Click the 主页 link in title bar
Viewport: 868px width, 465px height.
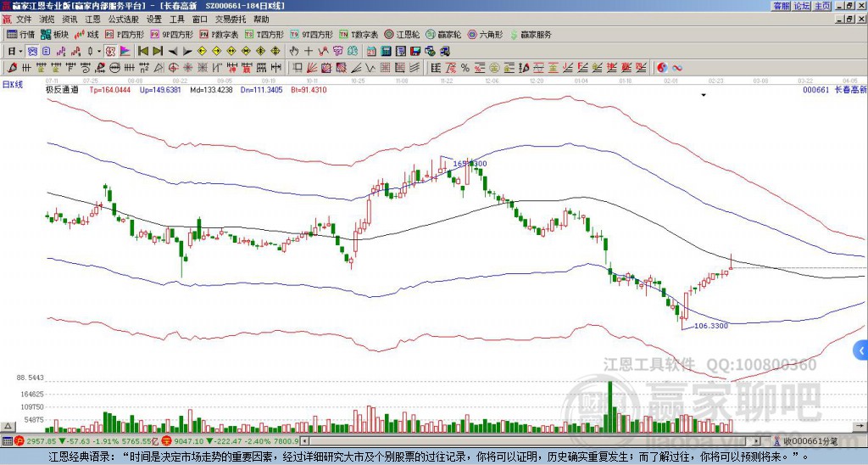822,6
